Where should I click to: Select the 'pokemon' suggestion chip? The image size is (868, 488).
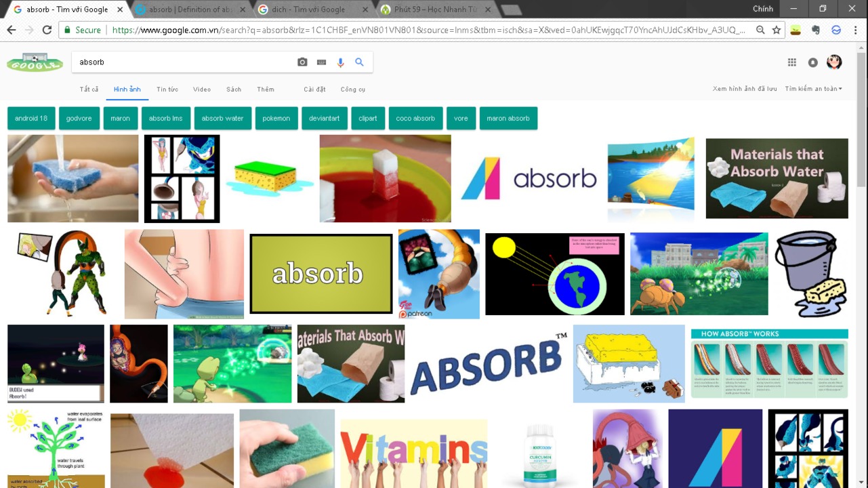click(276, 118)
